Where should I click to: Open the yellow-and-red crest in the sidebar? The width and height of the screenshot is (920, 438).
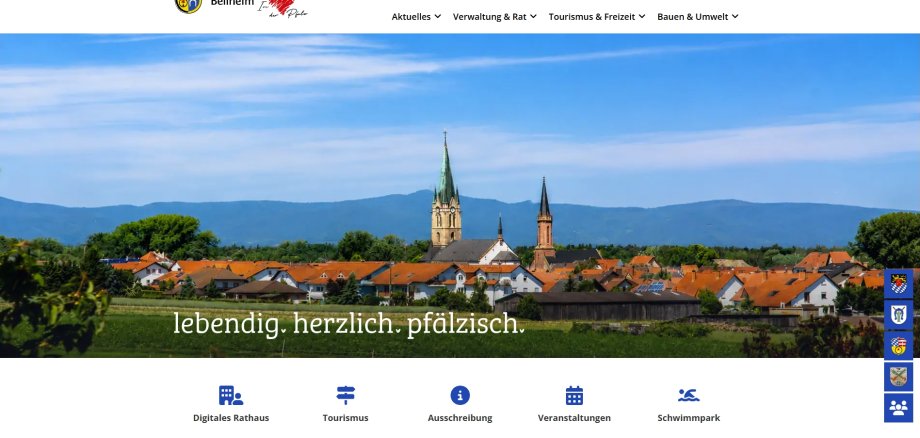tap(898, 346)
